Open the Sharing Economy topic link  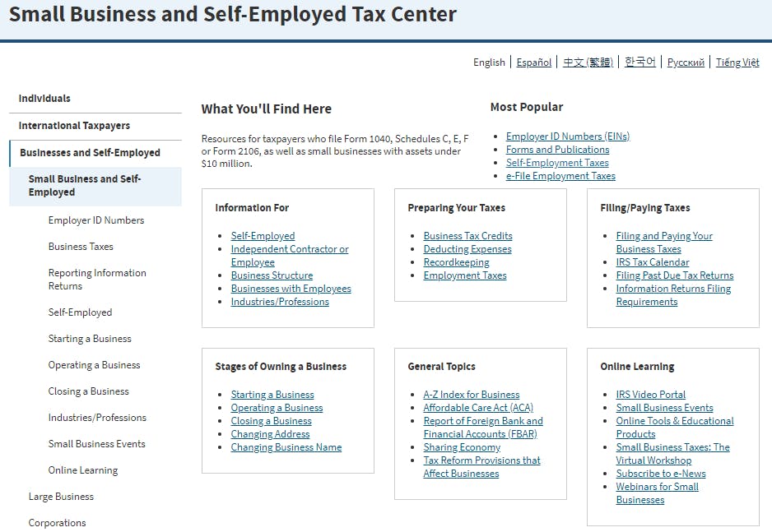pyautogui.click(x=462, y=447)
